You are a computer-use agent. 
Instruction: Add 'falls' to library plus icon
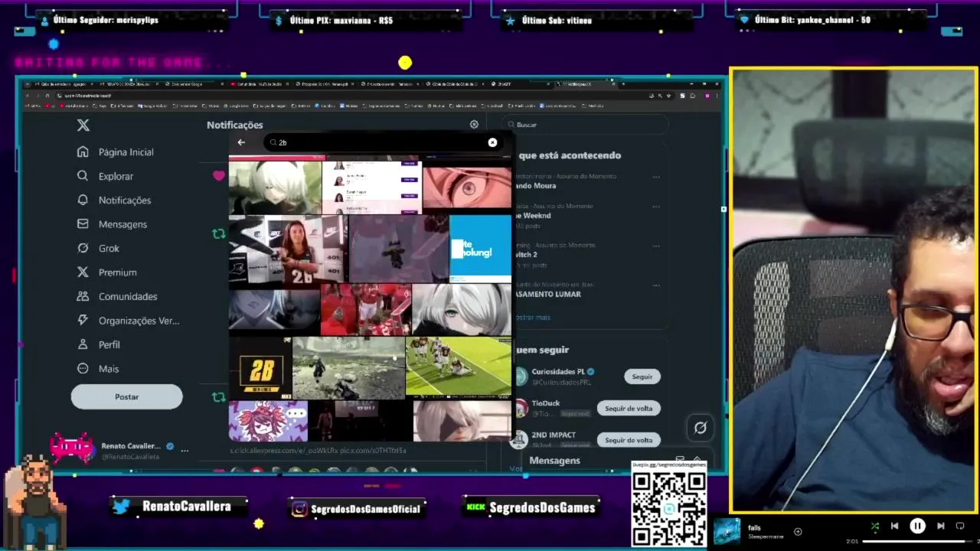tap(798, 531)
